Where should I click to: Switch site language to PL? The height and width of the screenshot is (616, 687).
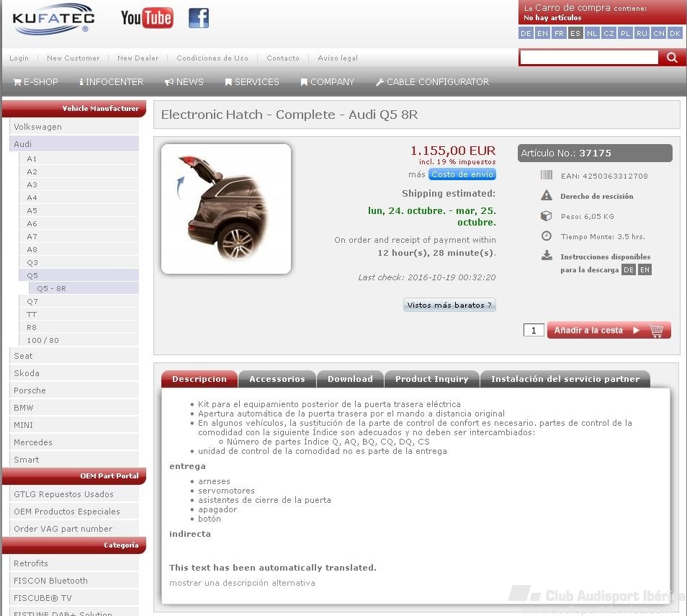click(625, 33)
